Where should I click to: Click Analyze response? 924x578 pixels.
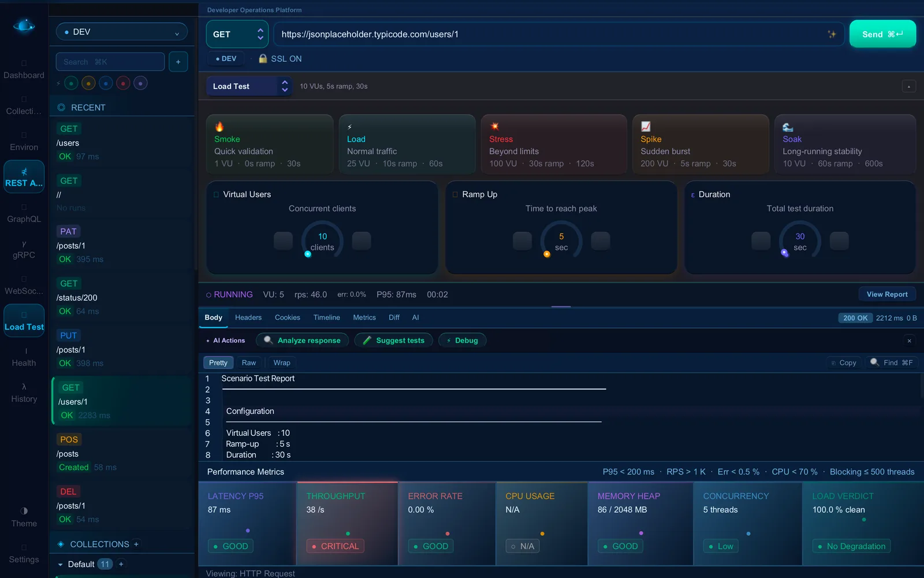302,340
